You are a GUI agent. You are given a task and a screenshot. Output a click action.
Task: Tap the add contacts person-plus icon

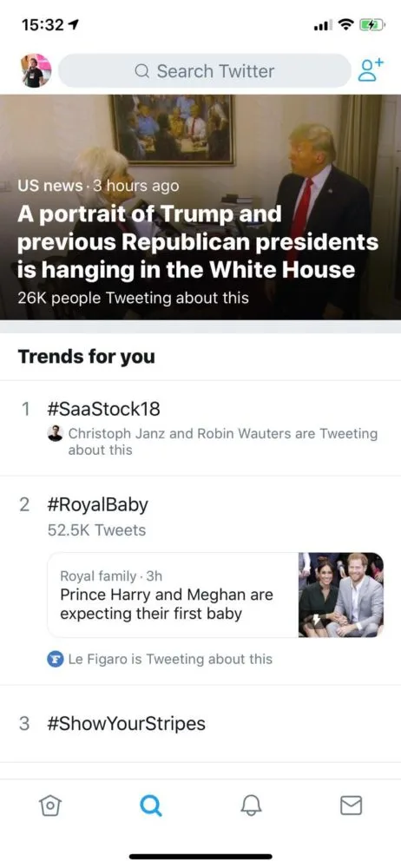point(370,70)
